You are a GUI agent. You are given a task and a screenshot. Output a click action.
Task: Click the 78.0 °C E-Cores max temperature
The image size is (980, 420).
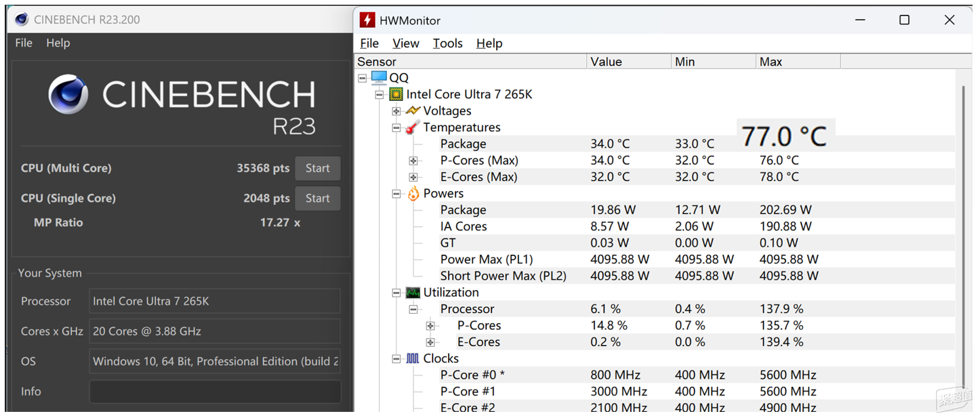(779, 177)
